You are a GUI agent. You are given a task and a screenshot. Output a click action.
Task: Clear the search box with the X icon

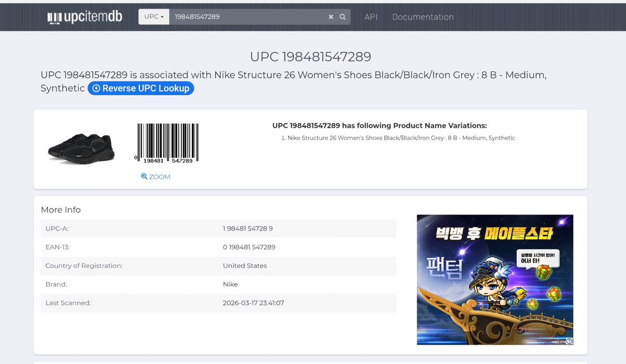(x=331, y=17)
